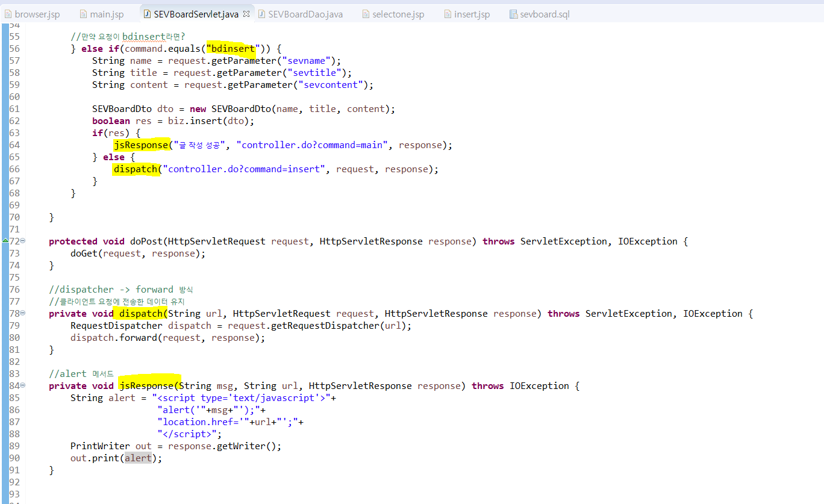Screen dimensions: 824x504
Task: Collapse the doPost method at line 72
Action: (23, 241)
